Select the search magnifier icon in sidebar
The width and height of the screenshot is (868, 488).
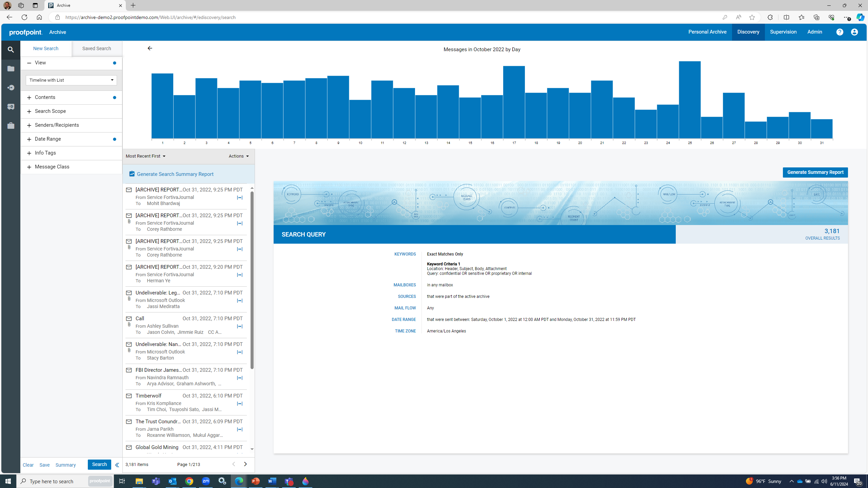(11, 49)
